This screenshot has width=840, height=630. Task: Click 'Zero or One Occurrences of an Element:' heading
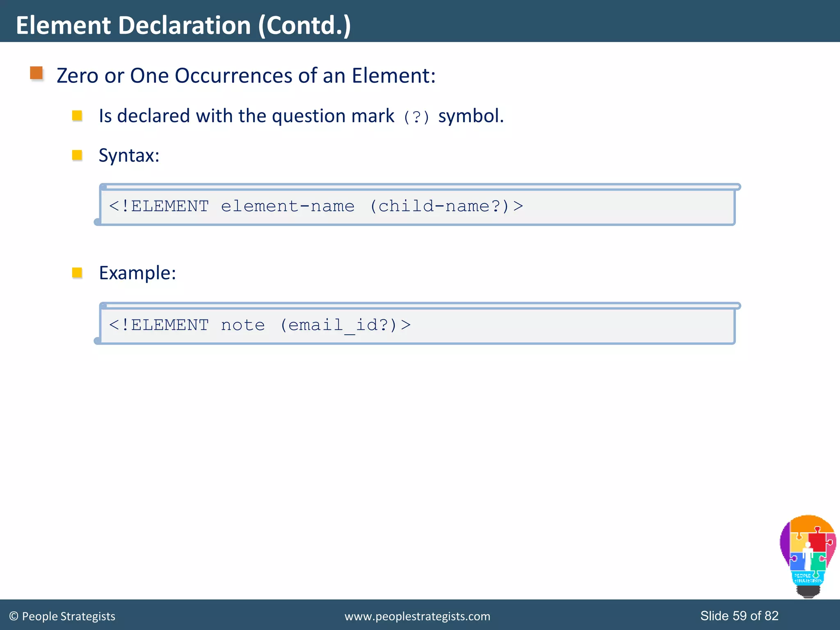tap(246, 76)
